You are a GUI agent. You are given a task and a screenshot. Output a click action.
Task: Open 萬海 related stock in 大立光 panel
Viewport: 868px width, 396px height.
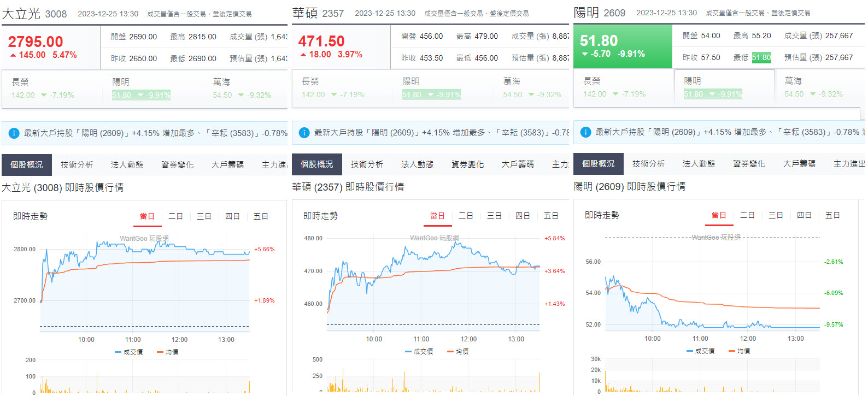(x=245, y=88)
